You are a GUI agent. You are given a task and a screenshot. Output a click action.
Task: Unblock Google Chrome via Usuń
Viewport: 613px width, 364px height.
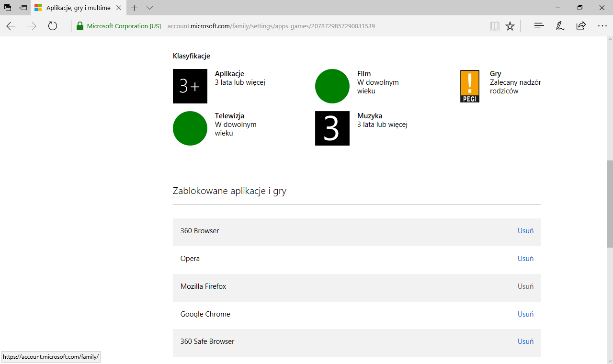pos(525,314)
